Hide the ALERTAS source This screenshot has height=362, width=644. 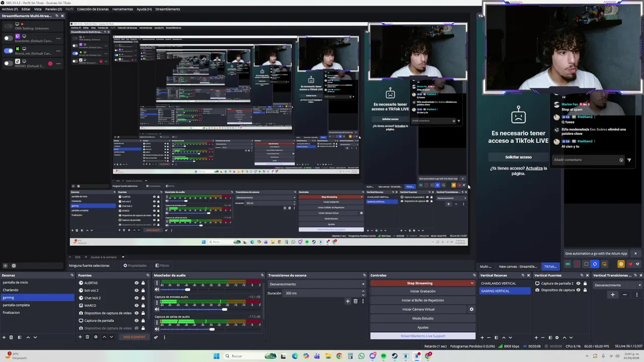tap(136, 283)
